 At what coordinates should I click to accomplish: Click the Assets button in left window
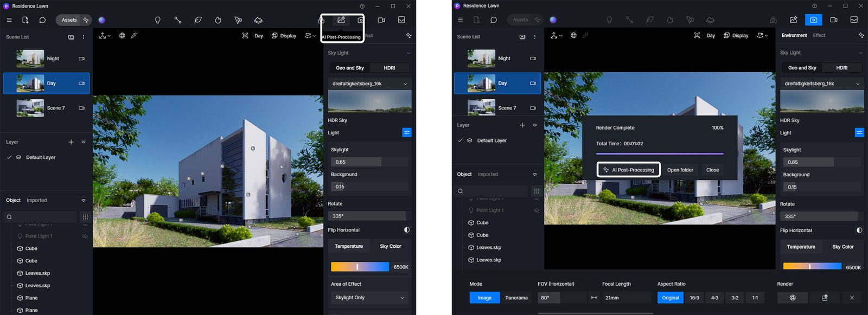69,20
